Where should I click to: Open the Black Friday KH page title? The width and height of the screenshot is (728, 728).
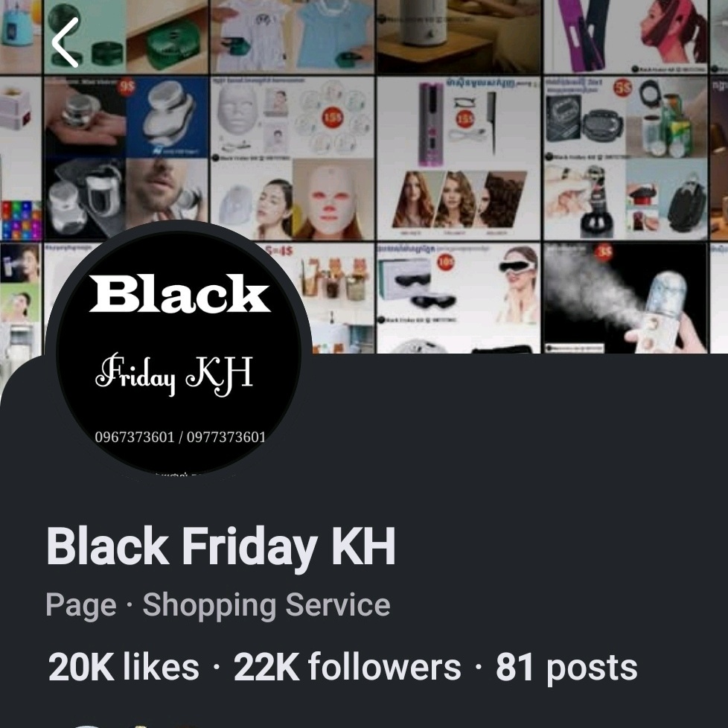tap(221, 546)
